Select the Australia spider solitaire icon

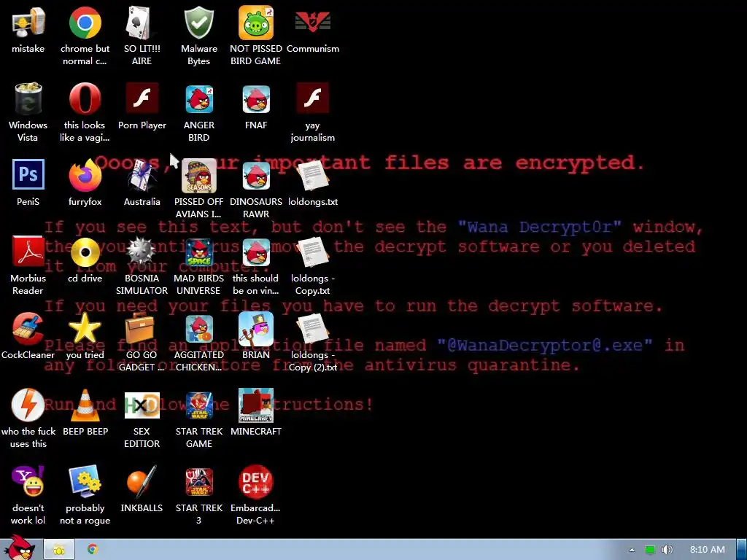pos(142,176)
